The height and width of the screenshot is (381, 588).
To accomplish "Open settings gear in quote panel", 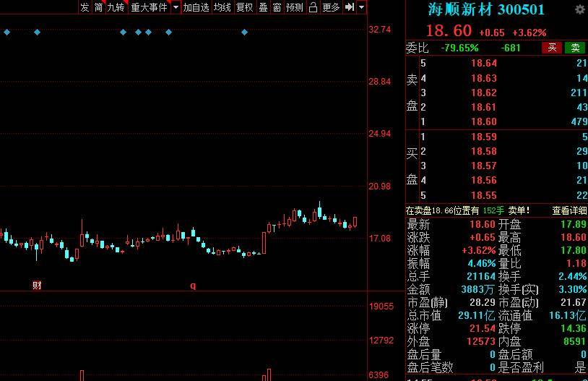I will click(580, 9).
